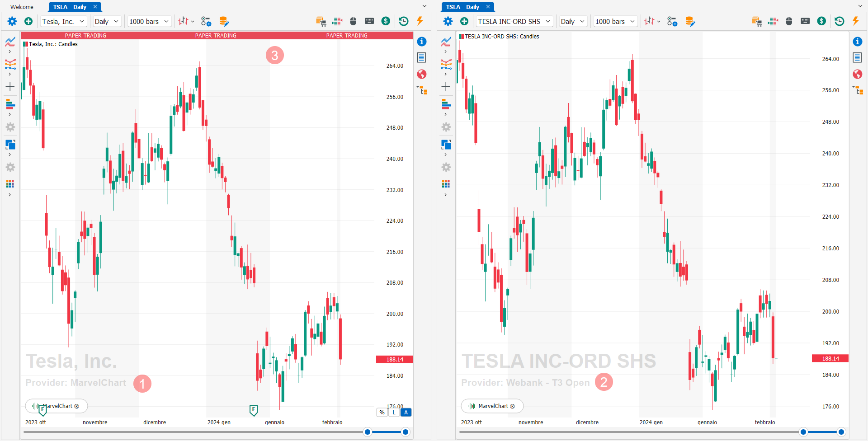Close the left TSLA - Daily tab
This screenshot has width=868, height=441.
click(95, 7)
